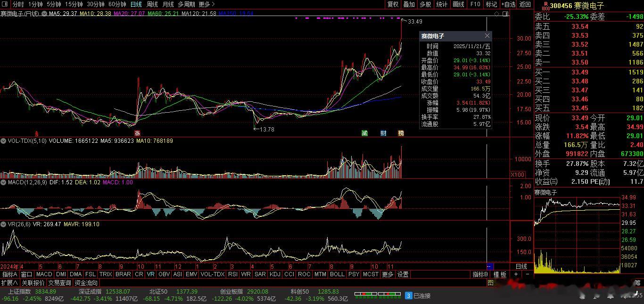Image resolution: width=644 pixels, height=304 pixels.
Task: Select the KDJ indicator tab
Action: (x=275, y=274)
